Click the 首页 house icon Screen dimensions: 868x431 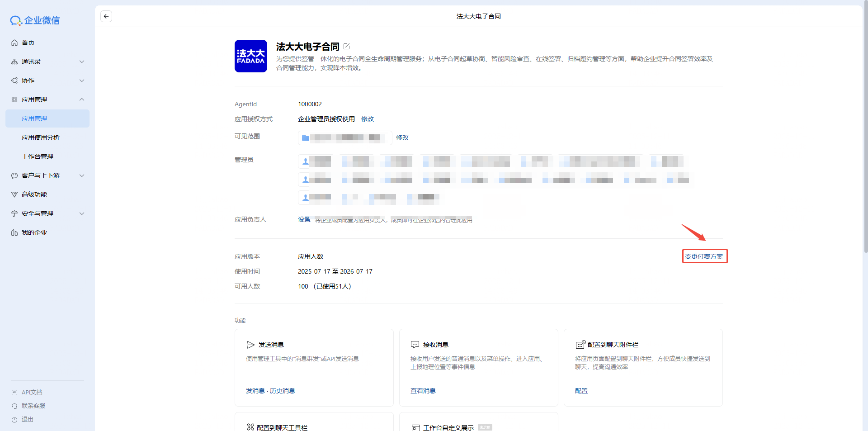pyautogui.click(x=14, y=43)
